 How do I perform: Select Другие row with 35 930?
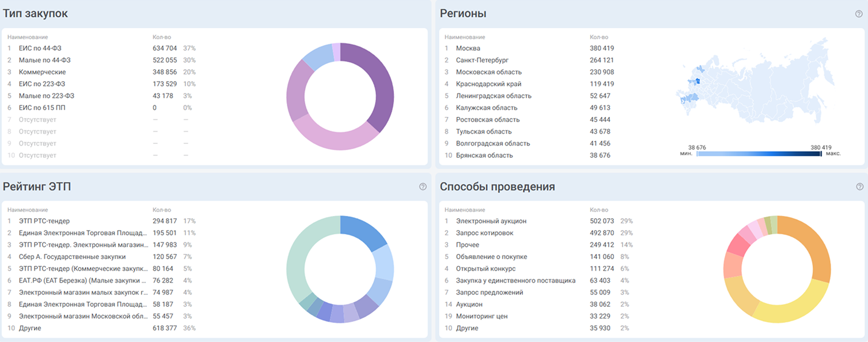point(539,328)
